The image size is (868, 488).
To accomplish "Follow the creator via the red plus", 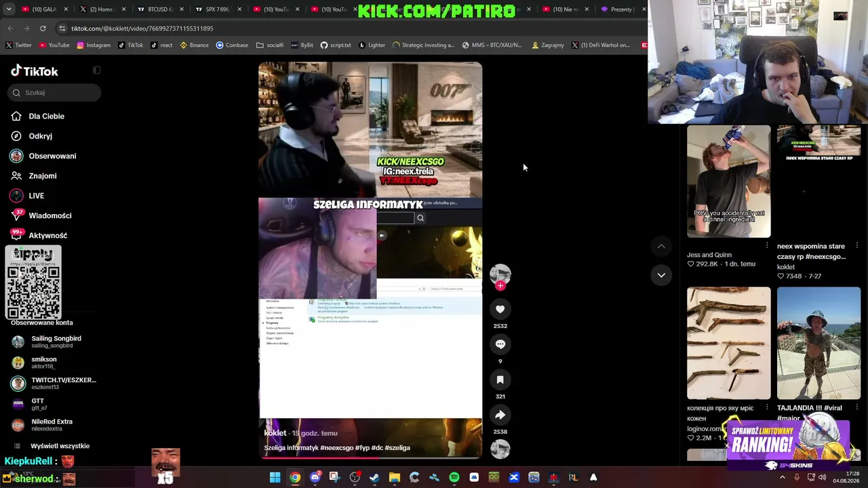I will [500, 286].
